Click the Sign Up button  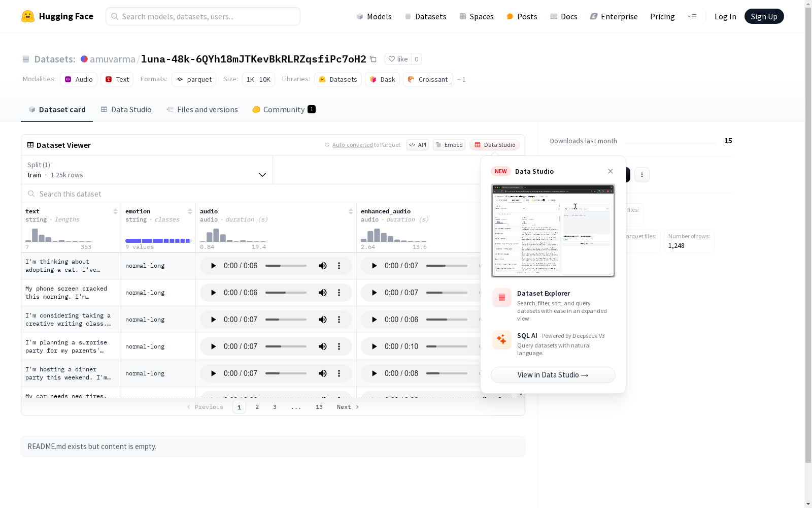(x=764, y=16)
